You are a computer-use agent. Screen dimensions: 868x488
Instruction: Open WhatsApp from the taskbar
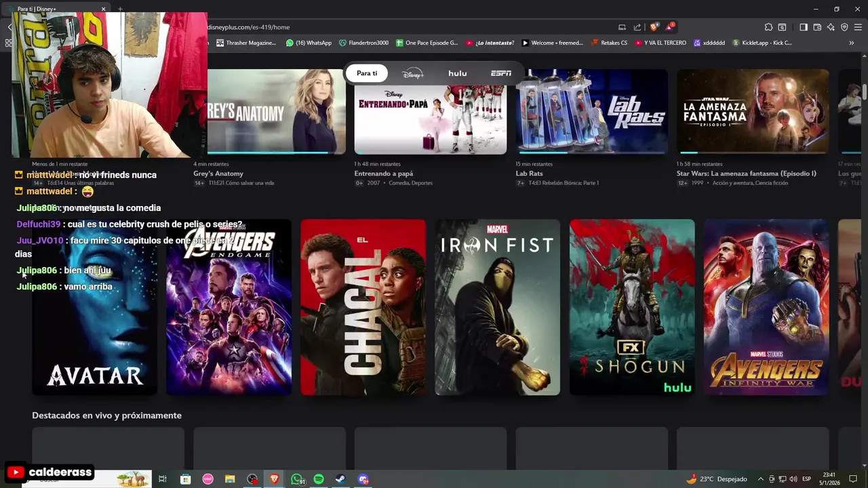tap(297, 479)
